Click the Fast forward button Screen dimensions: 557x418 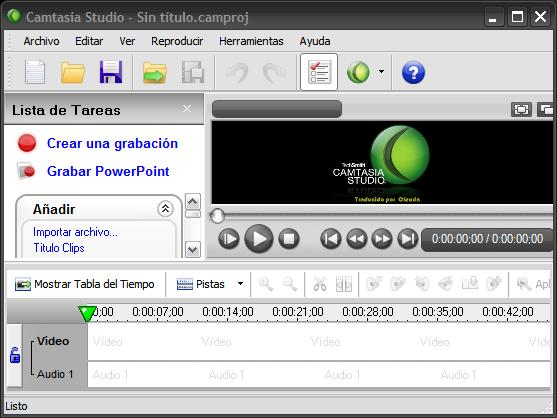[382, 239]
